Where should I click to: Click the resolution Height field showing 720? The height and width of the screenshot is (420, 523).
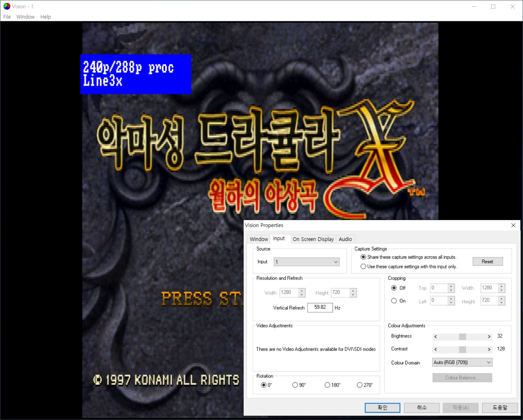(x=340, y=292)
